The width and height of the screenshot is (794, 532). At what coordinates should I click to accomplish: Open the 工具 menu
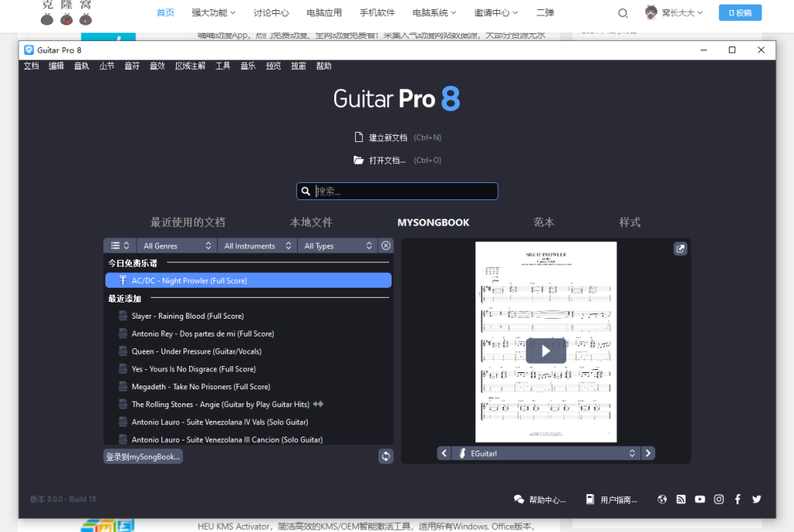tap(223, 66)
